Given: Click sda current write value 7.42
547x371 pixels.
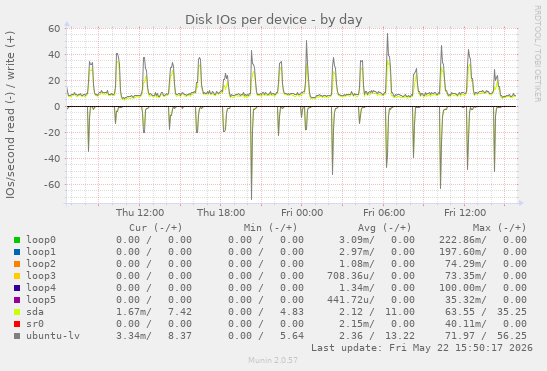Looking at the screenshot, I should coord(180,312).
